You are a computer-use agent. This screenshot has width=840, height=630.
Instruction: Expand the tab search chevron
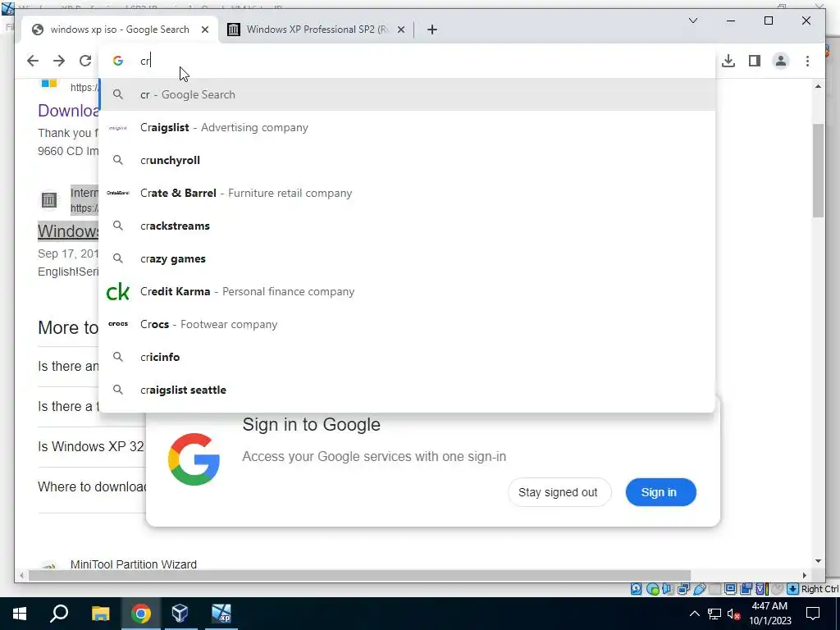692,21
